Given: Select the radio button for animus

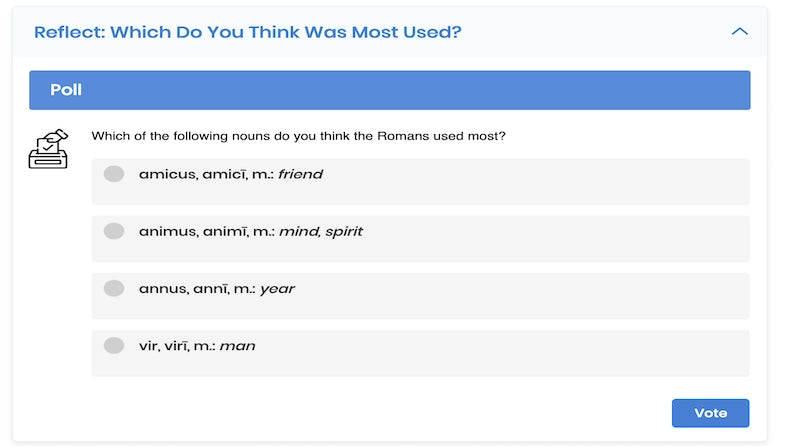Looking at the screenshot, I should point(114,231).
